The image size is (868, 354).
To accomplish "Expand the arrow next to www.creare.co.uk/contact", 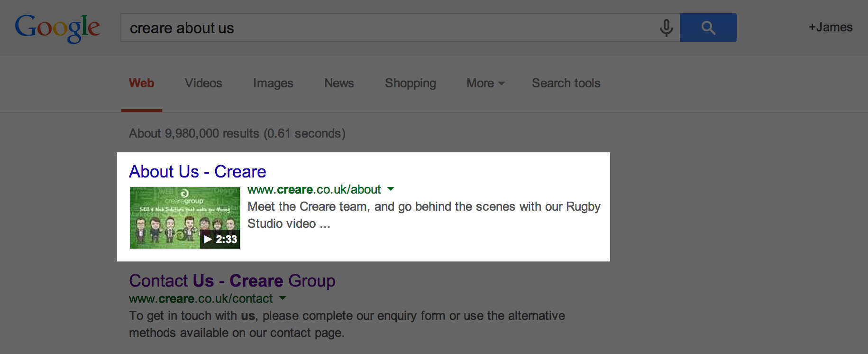I will click(283, 298).
